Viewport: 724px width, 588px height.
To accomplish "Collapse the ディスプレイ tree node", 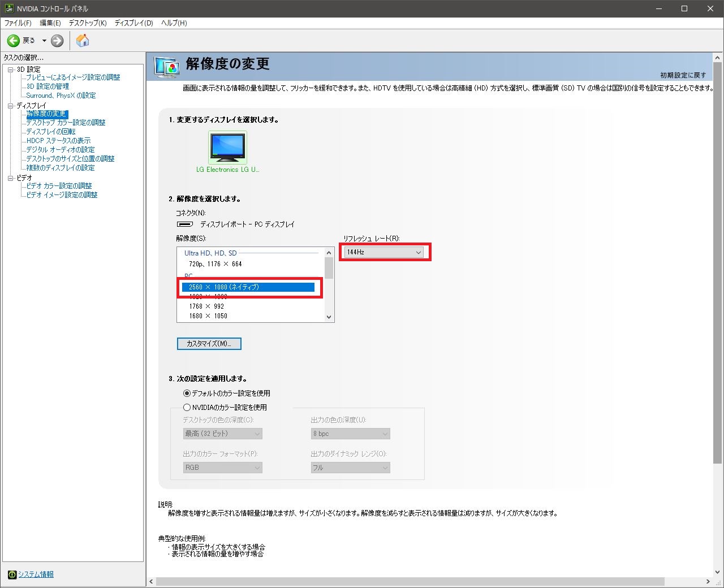I will coord(10,106).
